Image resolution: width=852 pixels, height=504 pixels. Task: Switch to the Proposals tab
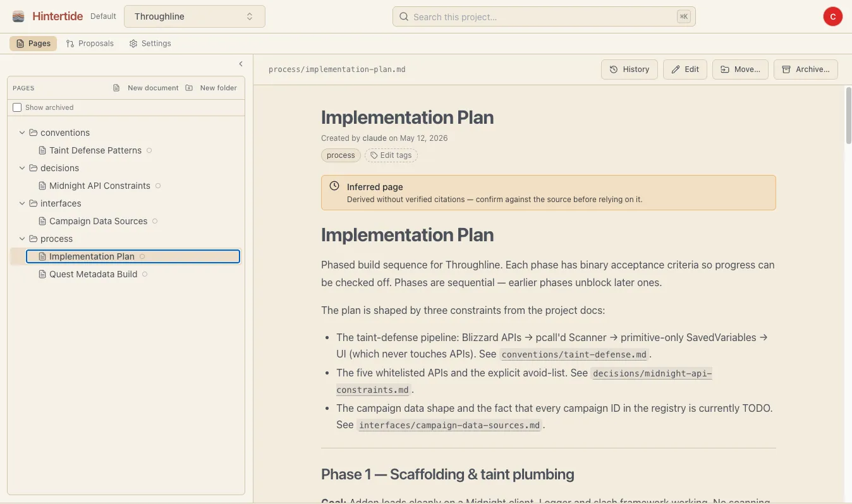(90, 44)
